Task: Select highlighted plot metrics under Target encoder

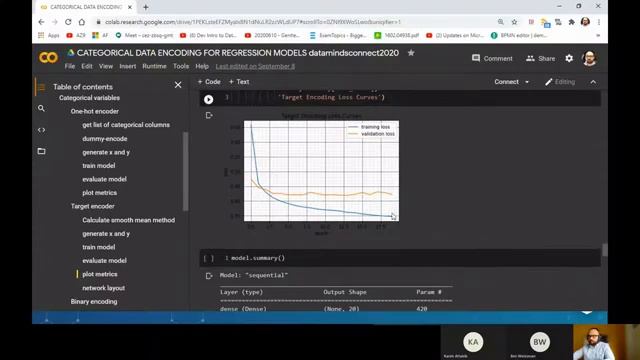Action: point(100,274)
